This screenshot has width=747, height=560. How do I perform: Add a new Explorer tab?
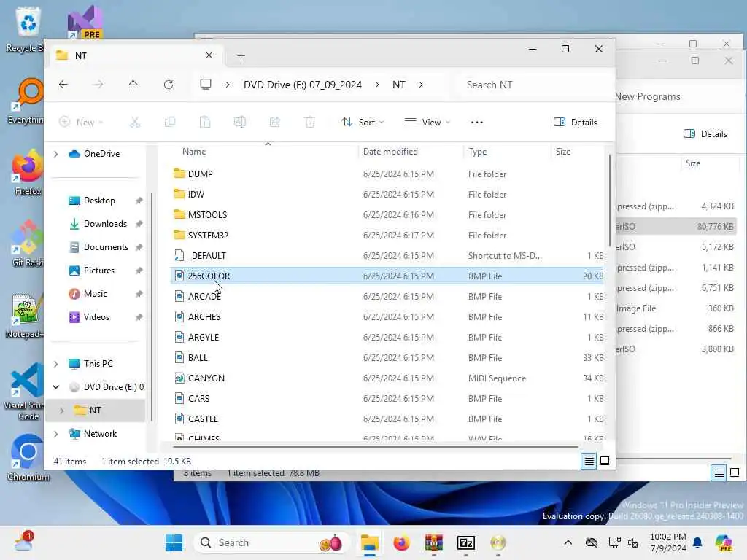point(241,56)
